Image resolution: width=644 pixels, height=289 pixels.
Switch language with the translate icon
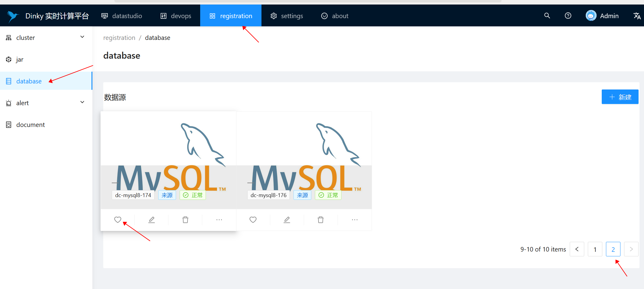coord(637,16)
